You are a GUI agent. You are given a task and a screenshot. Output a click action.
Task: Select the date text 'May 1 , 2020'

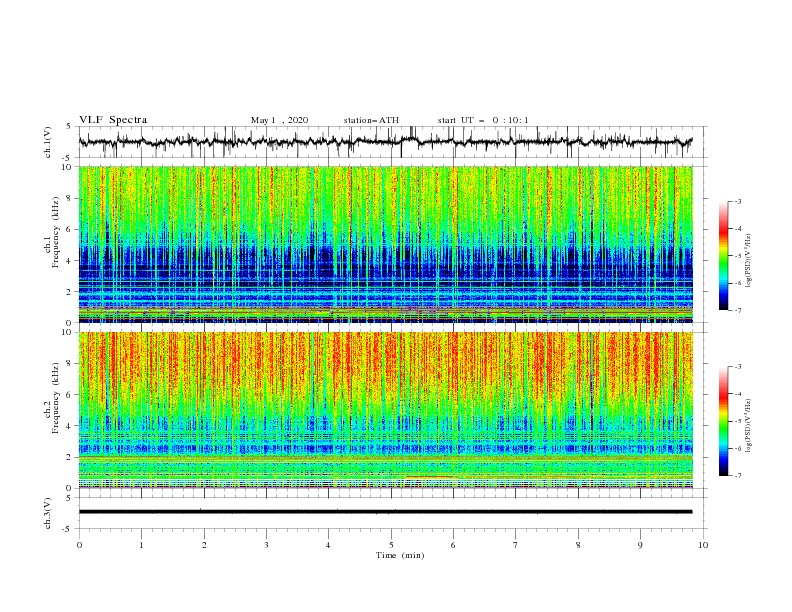[279, 120]
